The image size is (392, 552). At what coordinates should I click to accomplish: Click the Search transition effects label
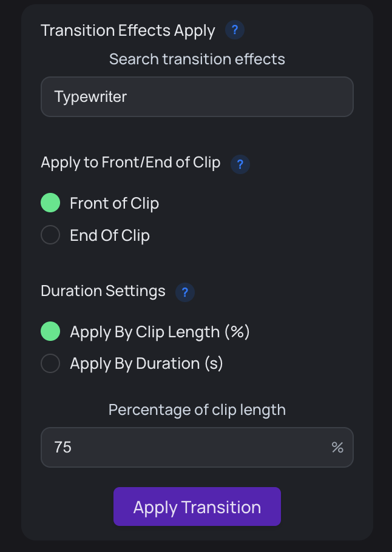tap(197, 59)
